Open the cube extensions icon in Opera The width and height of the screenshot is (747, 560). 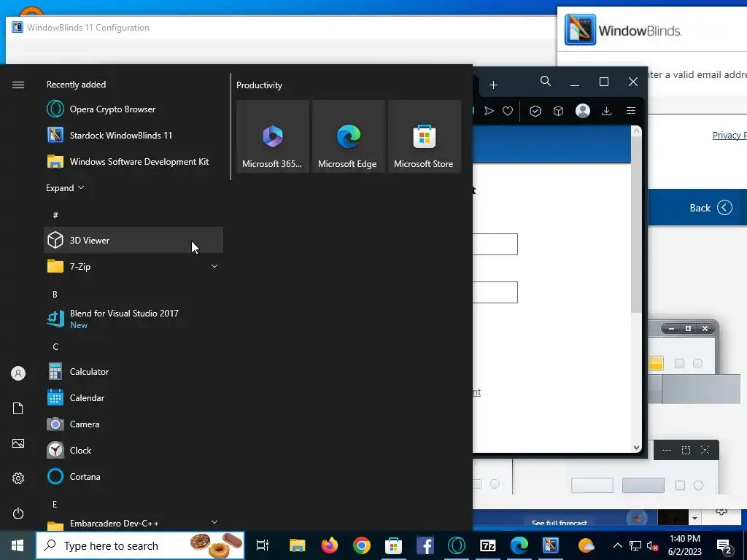[x=558, y=111]
